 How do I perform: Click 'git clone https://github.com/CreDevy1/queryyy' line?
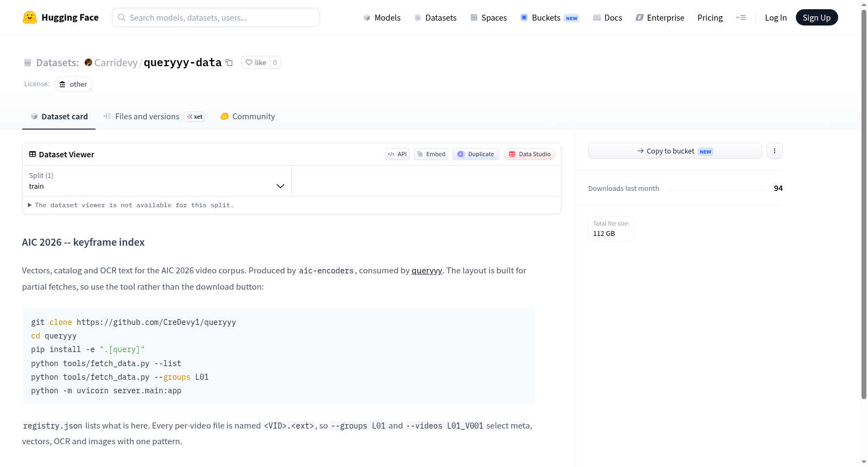click(x=133, y=322)
